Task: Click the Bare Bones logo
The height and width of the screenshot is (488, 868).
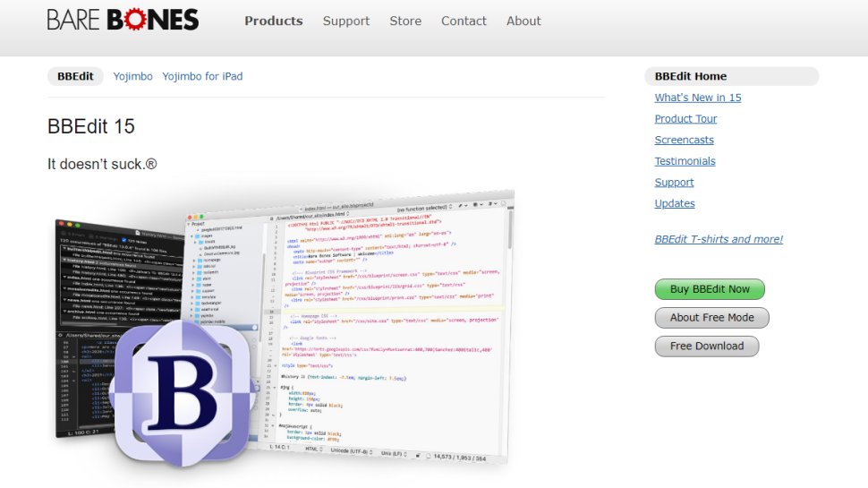Action: [123, 20]
